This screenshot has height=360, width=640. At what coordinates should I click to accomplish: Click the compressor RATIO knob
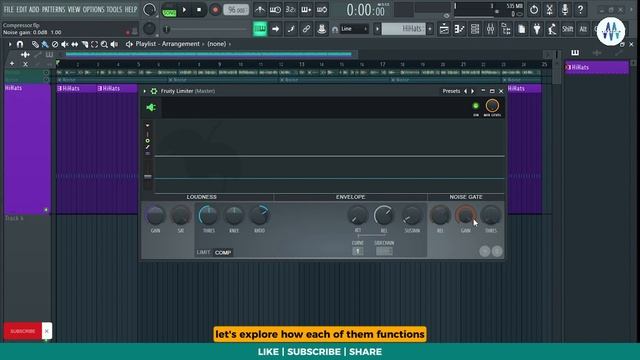pyautogui.click(x=259, y=215)
